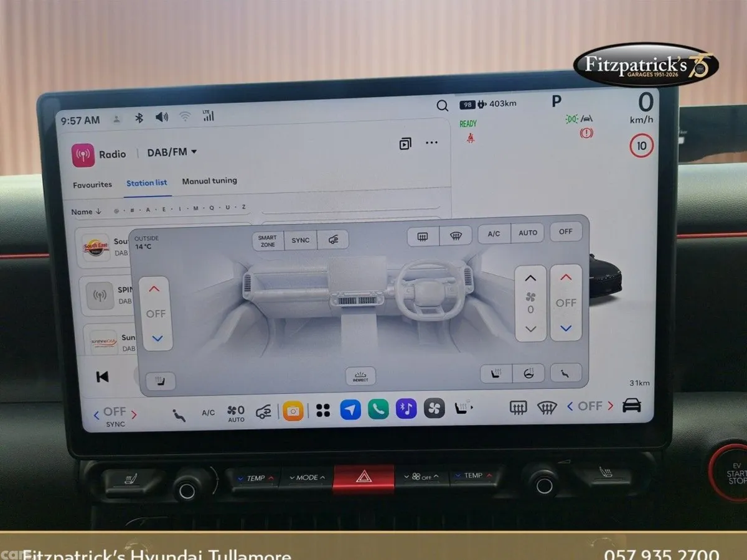Image resolution: width=747 pixels, height=560 pixels.
Task: Toggle front windshield defrost in climate panel
Action: [x=455, y=236]
